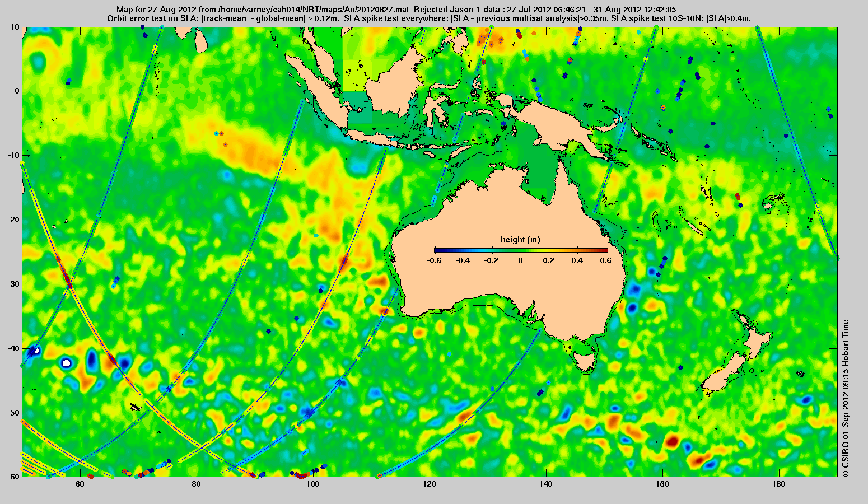Screen dimensions: 868x504
Task: Click the longitude axis label 180
Action: 778,484
